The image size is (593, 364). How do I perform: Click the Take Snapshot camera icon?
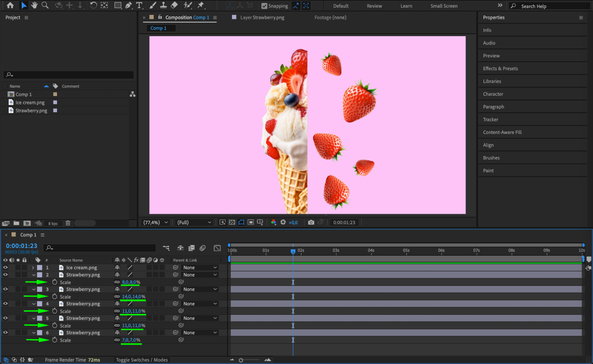pyautogui.click(x=311, y=222)
